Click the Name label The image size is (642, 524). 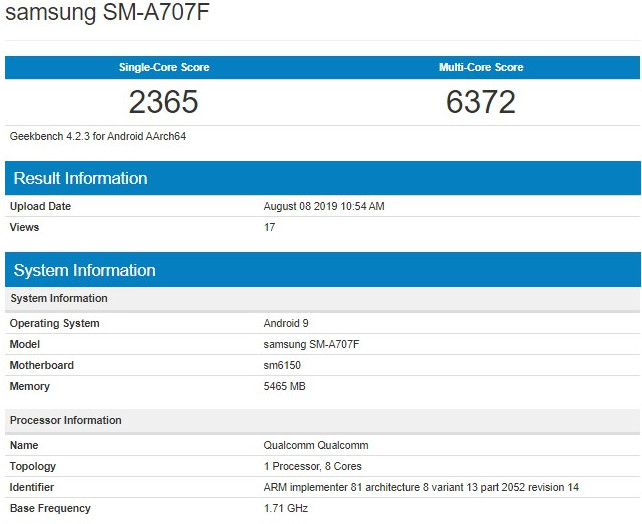tap(24, 445)
